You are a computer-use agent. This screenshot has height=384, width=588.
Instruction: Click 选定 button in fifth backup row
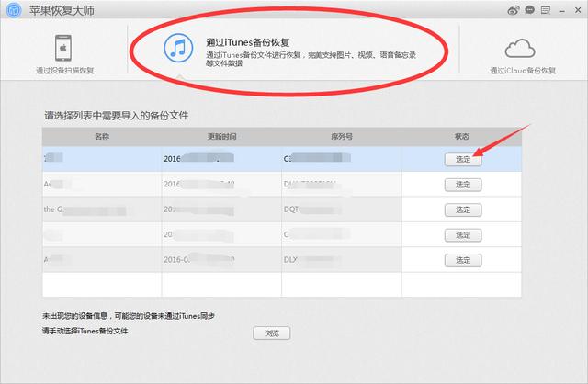click(x=462, y=260)
